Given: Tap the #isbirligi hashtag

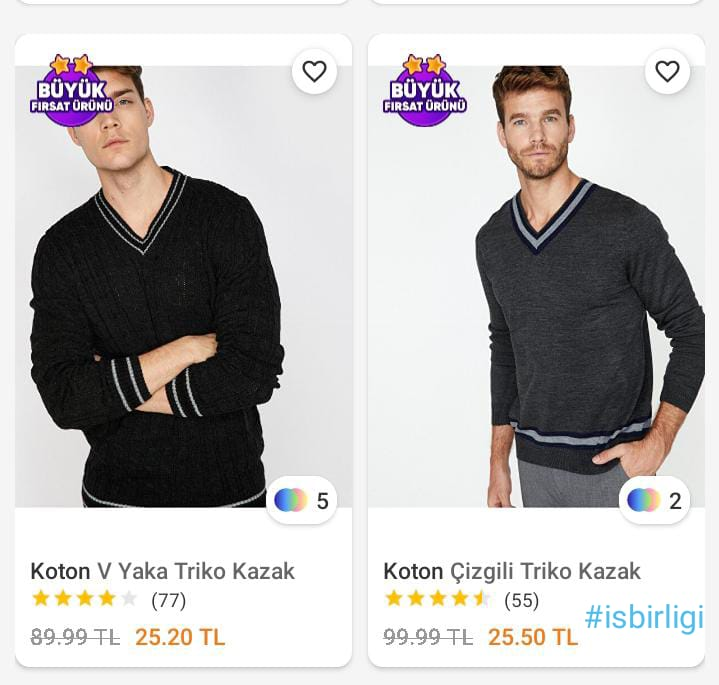Looking at the screenshot, I should click(643, 617).
